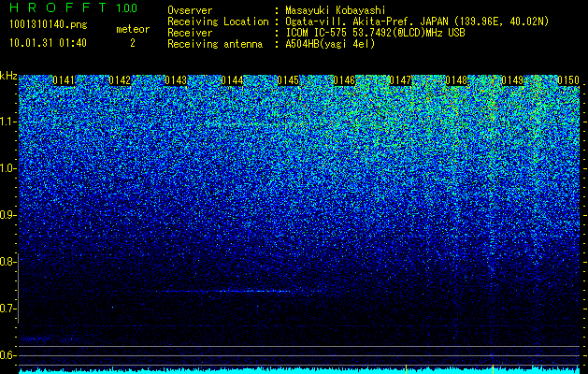Click the 0144 time marker
588x374 pixels.
(x=232, y=80)
